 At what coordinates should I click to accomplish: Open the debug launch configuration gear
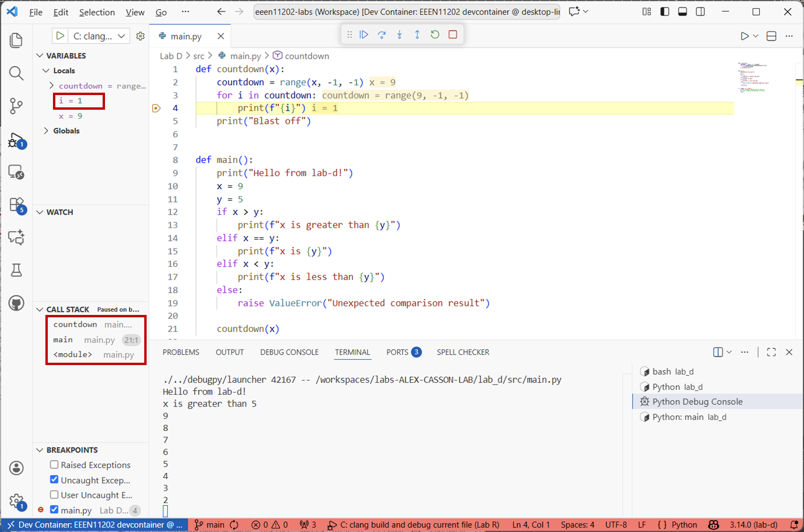[x=140, y=36]
